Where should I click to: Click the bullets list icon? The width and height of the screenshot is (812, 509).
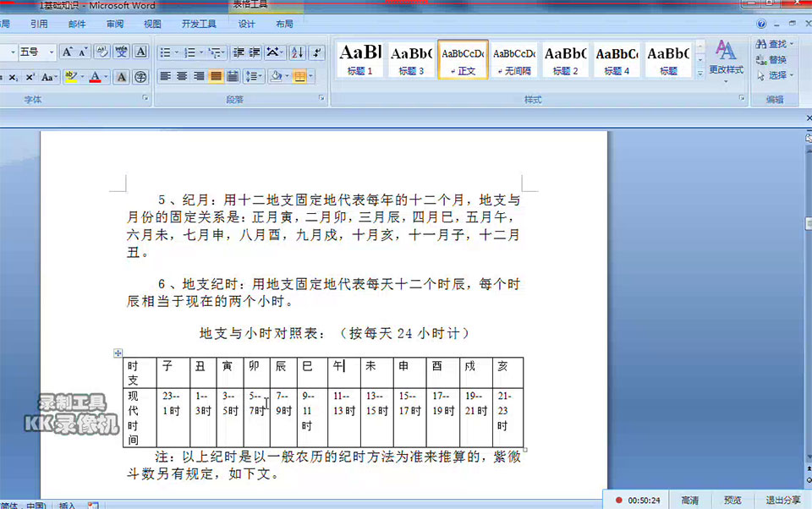point(165,52)
